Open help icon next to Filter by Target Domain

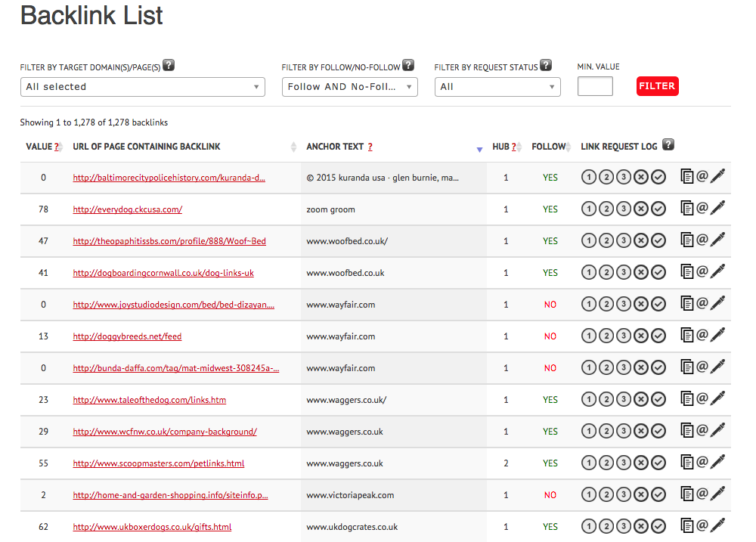coord(169,66)
